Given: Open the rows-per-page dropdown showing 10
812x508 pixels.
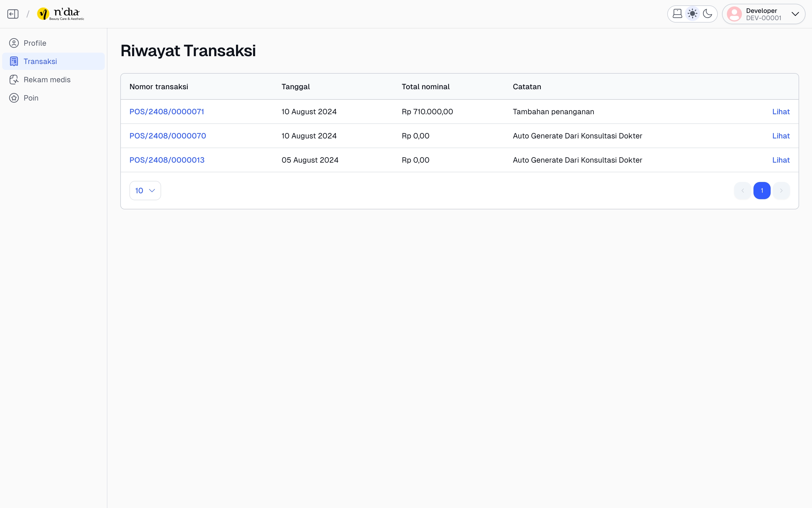Looking at the screenshot, I should click(x=145, y=191).
